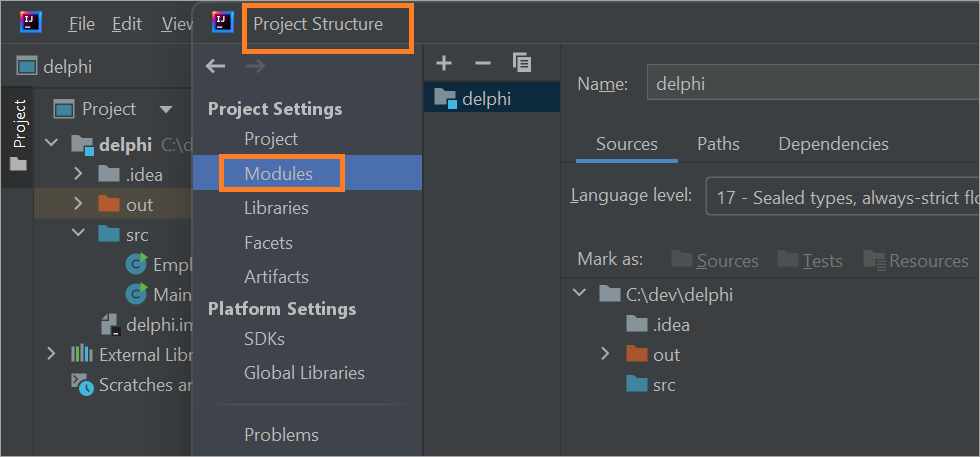This screenshot has height=457, width=980.
Task: Open the Project tool window side tab
Action: tap(18, 134)
